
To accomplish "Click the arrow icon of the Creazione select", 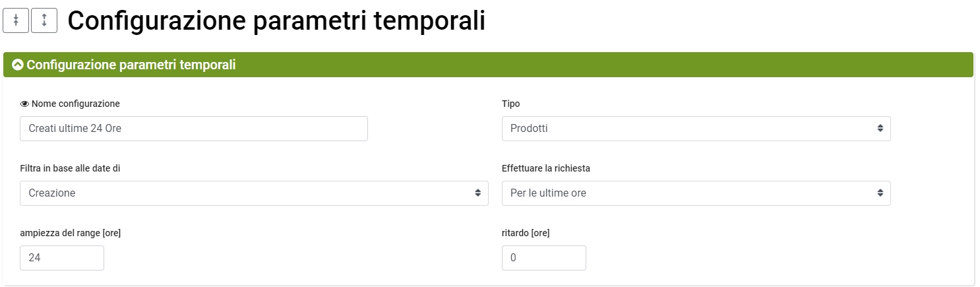I will 477,193.
